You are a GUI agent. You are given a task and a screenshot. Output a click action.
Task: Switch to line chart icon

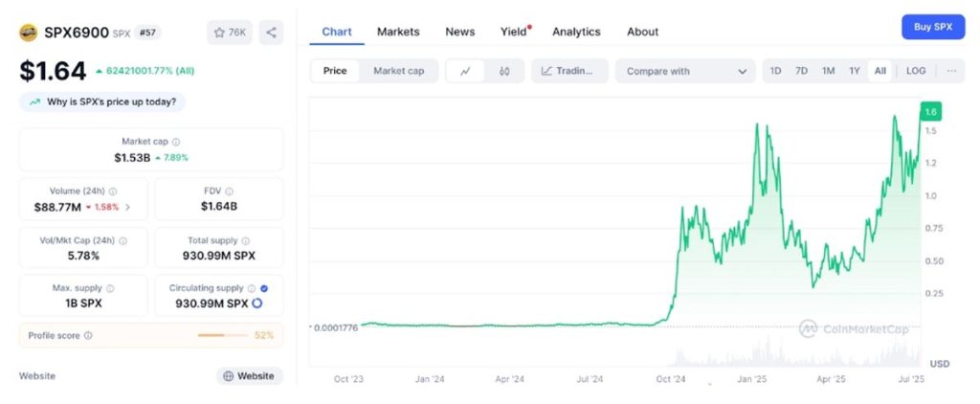click(465, 71)
